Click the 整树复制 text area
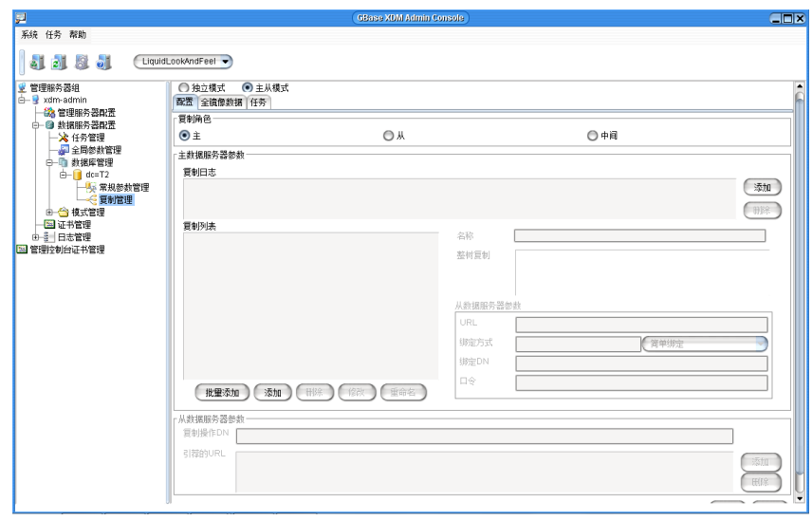The image size is (812, 521). pos(642,272)
